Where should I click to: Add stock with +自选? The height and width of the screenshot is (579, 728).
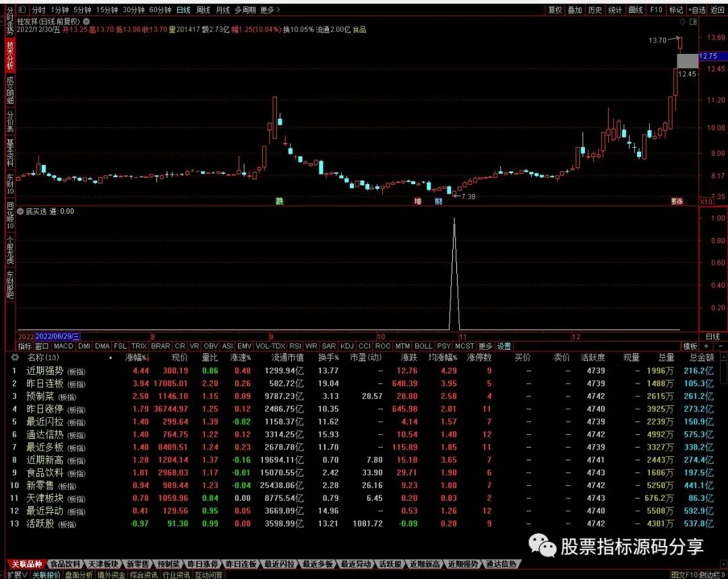[698, 9]
